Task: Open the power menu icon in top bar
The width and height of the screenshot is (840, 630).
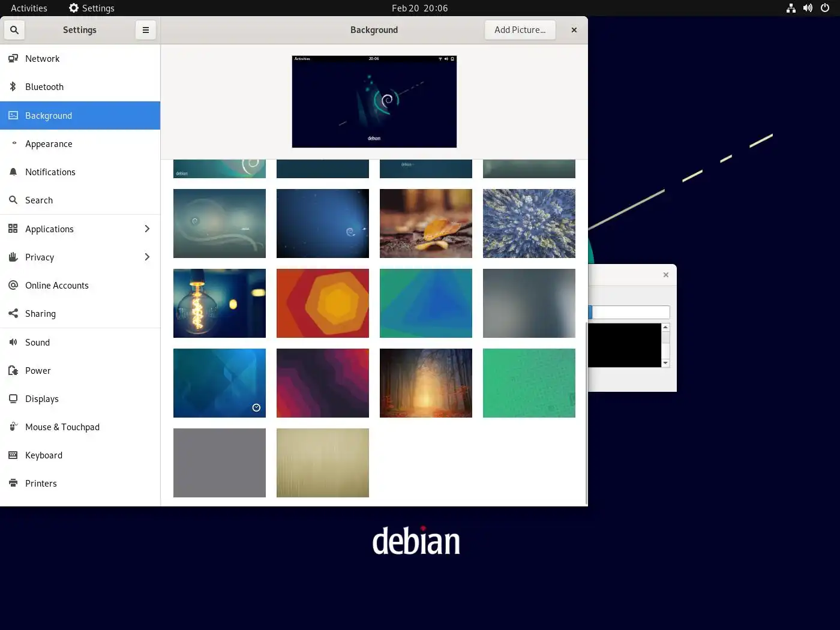Action: pyautogui.click(x=825, y=8)
